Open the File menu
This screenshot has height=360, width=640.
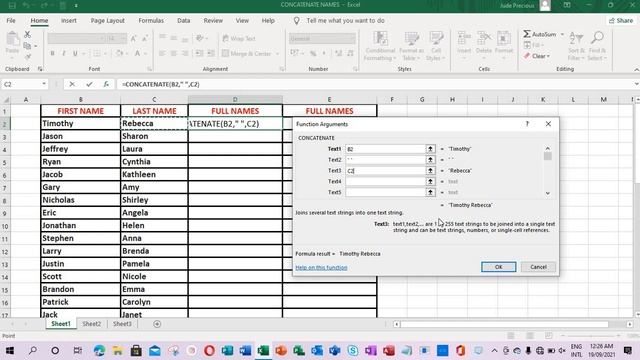pyautogui.click(x=11, y=20)
